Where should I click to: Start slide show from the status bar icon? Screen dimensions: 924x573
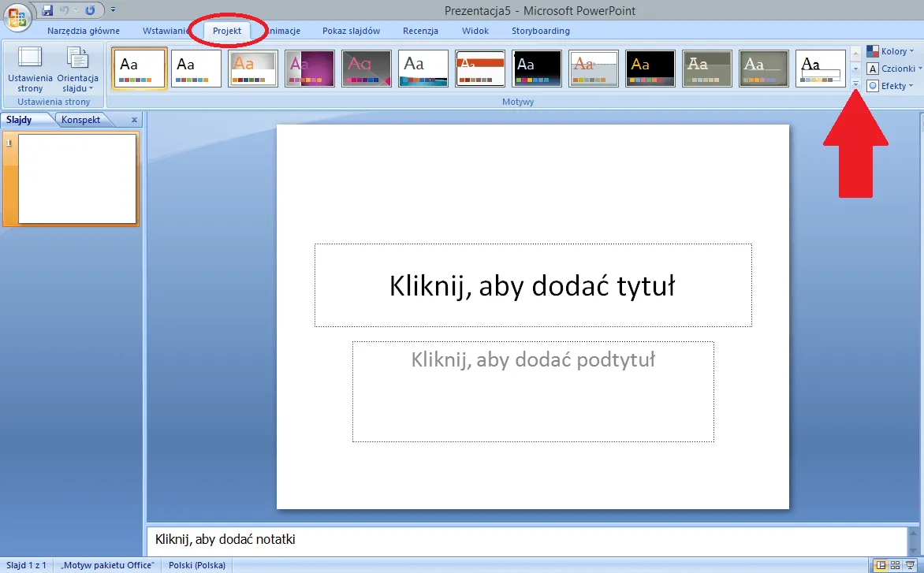coord(911,565)
